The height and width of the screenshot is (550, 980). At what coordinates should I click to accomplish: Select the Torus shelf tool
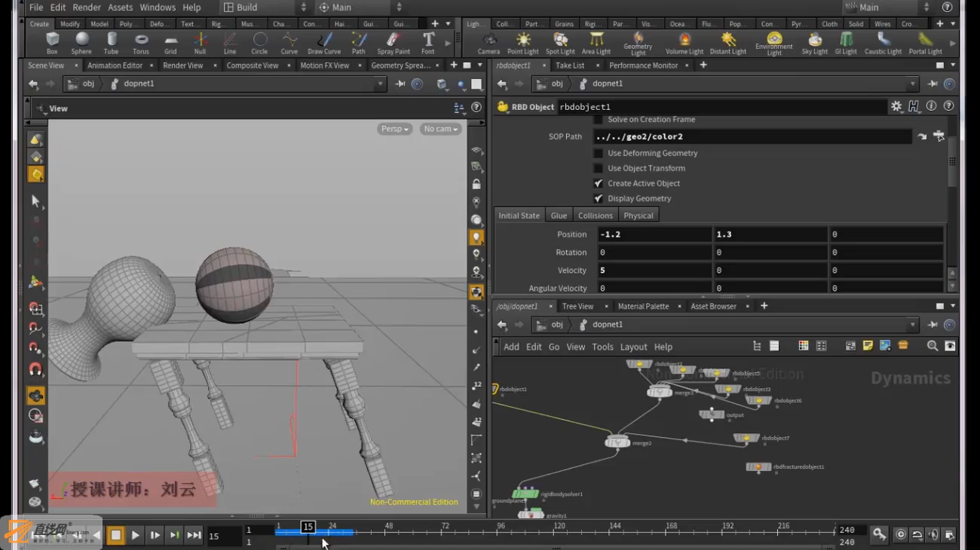(x=141, y=43)
